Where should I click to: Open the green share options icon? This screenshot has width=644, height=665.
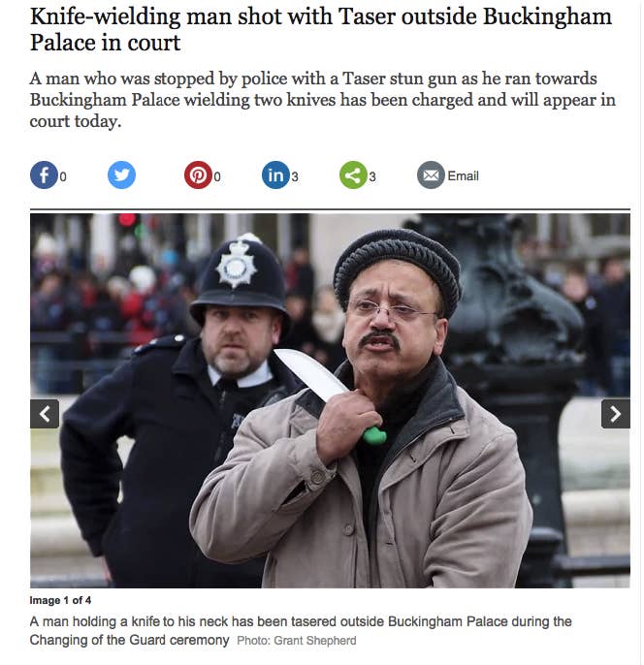tap(353, 175)
